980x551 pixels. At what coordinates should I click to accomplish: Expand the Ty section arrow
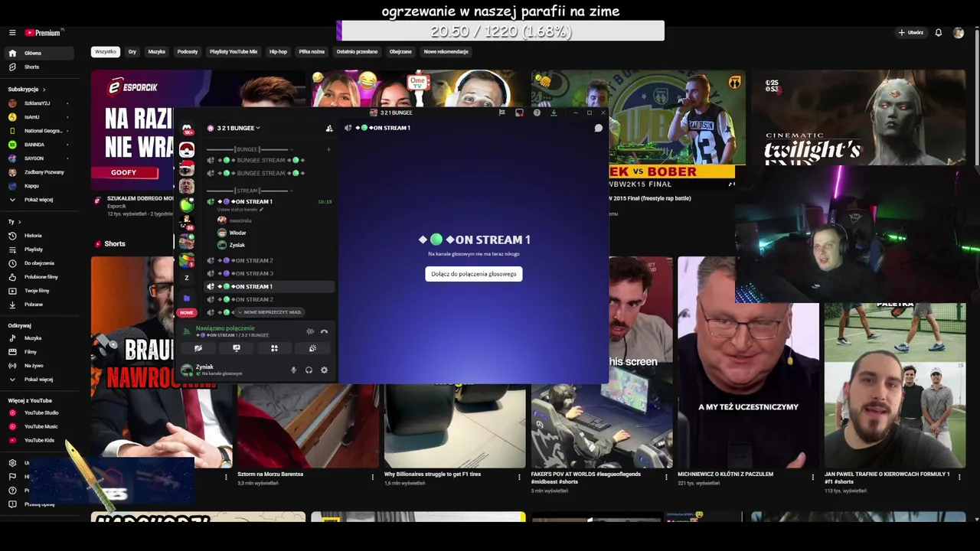click(19, 222)
